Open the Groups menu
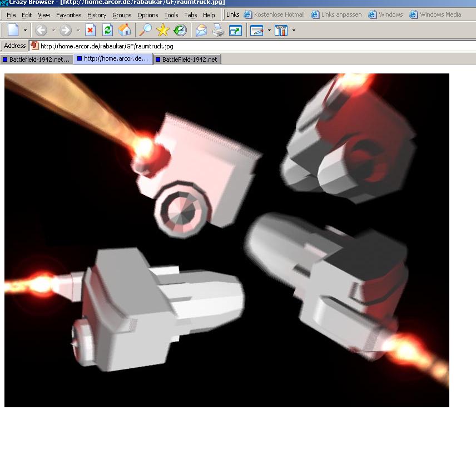 (122, 15)
